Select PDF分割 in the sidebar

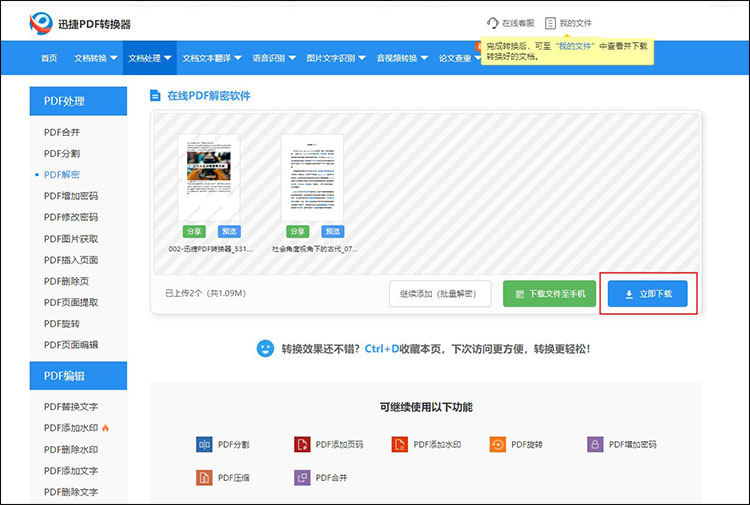pyautogui.click(x=62, y=154)
